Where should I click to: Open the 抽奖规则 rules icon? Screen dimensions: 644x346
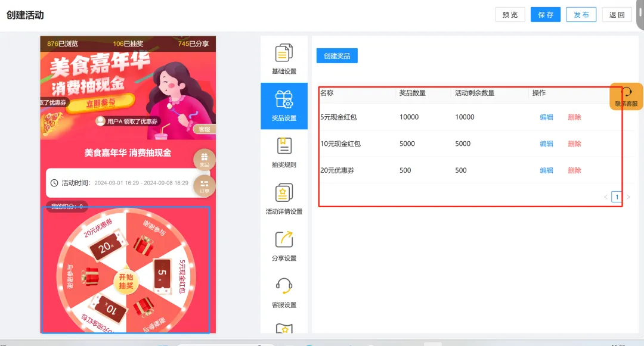(x=284, y=146)
